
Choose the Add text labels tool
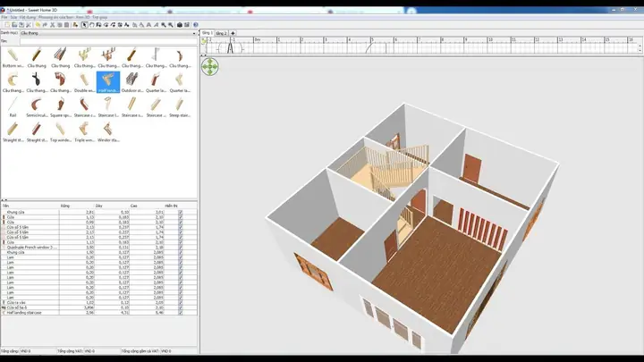pos(127,25)
